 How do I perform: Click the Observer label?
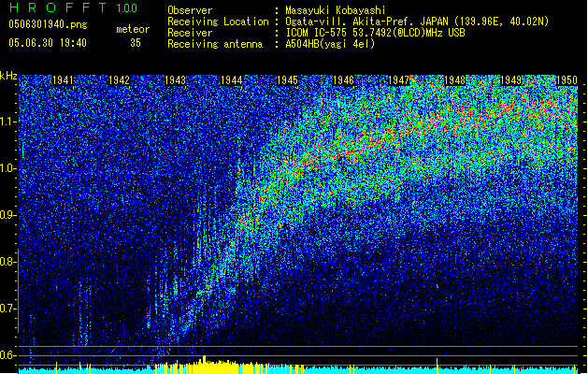click(x=190, y=10)
